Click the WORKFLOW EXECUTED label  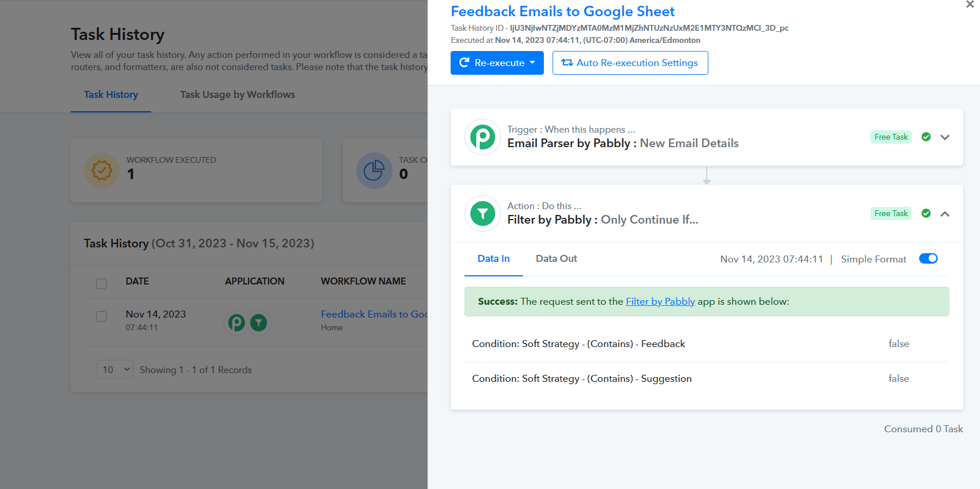[x=171, y=160]
